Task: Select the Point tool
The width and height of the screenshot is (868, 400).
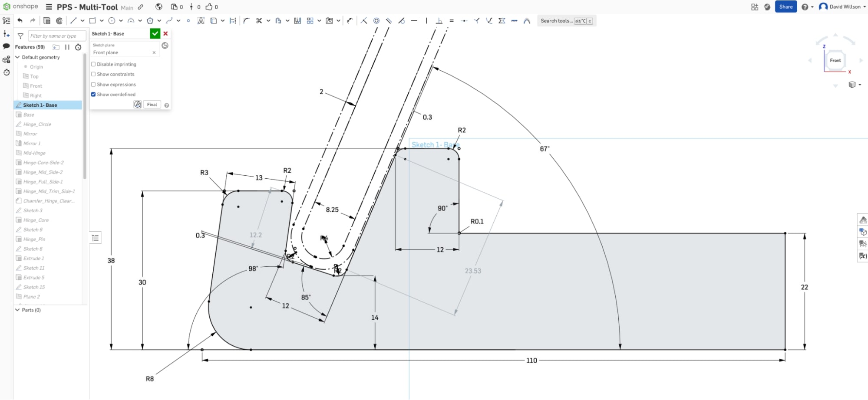Action: 188,20
